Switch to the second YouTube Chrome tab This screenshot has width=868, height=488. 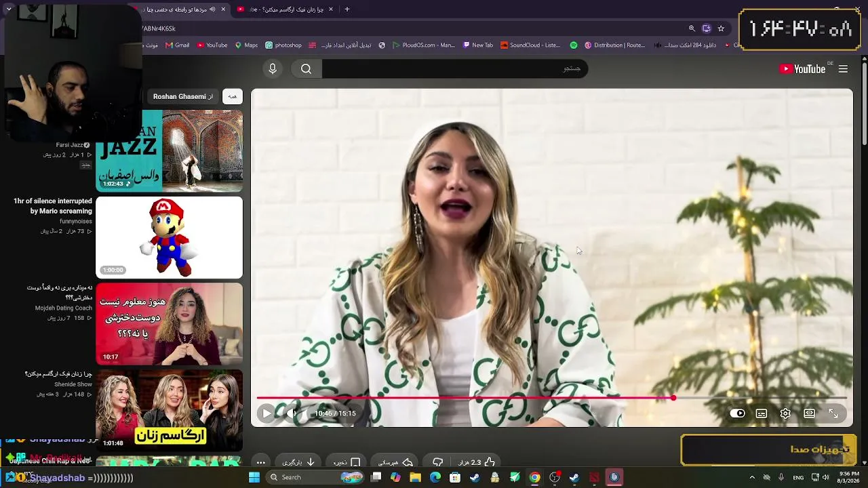pos(285,9)
